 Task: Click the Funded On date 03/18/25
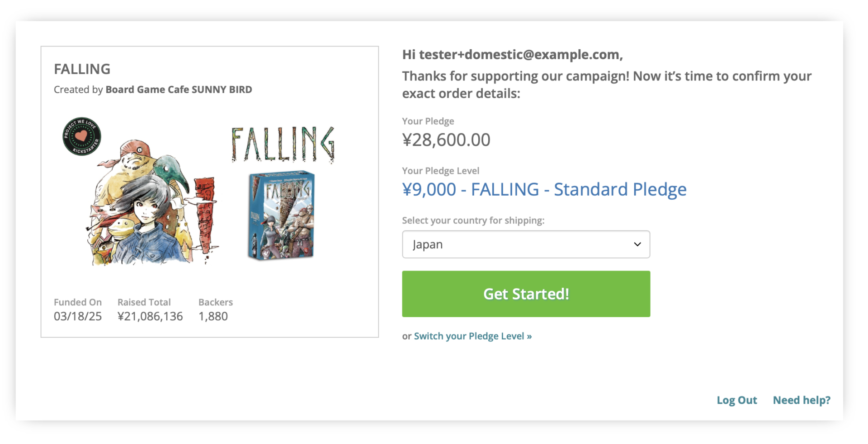(x=78, y=316)
